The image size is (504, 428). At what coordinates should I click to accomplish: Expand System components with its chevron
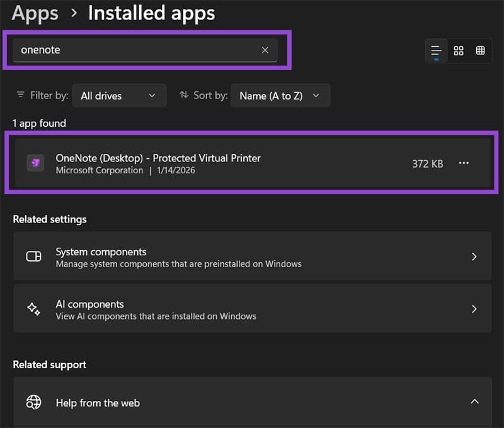[x=475, y=257]
